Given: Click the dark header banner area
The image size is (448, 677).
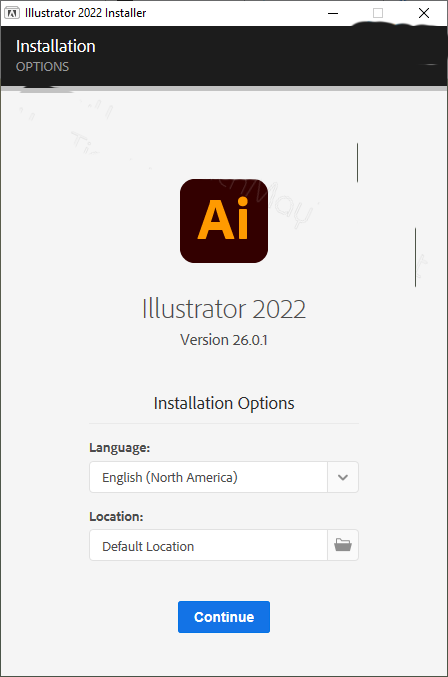Looking at the screenshot, I should point(224,56).
